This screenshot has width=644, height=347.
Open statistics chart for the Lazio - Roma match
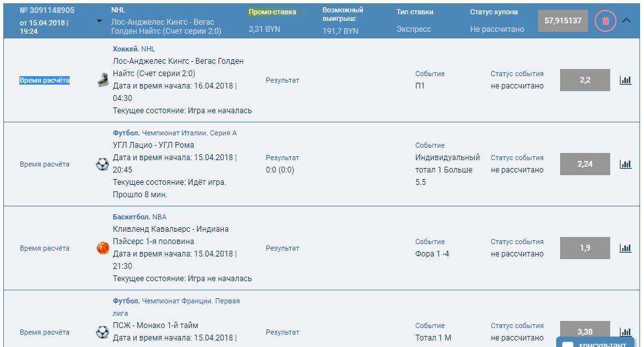click(x=626, y=164)
